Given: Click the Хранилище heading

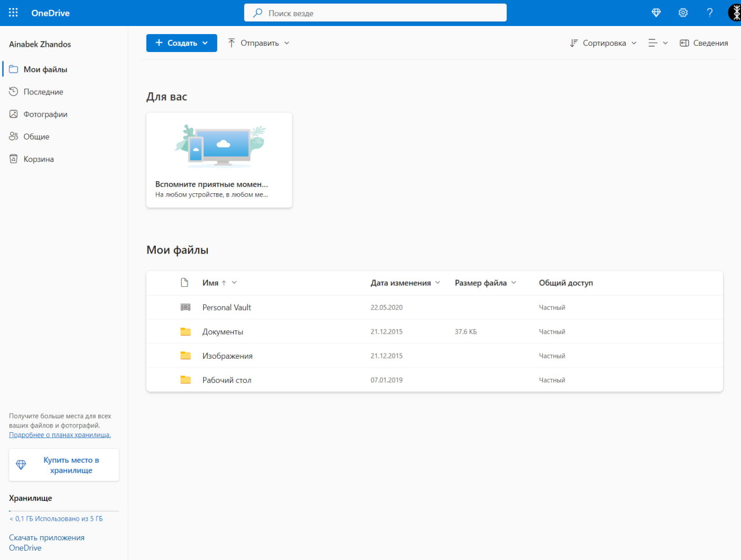Looking at the screenshot, I should 30,498.
